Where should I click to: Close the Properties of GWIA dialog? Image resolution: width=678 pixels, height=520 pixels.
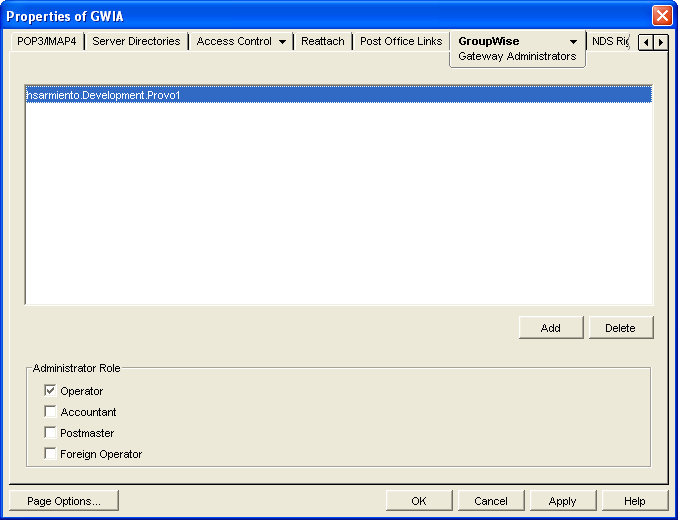pos(661,16)
